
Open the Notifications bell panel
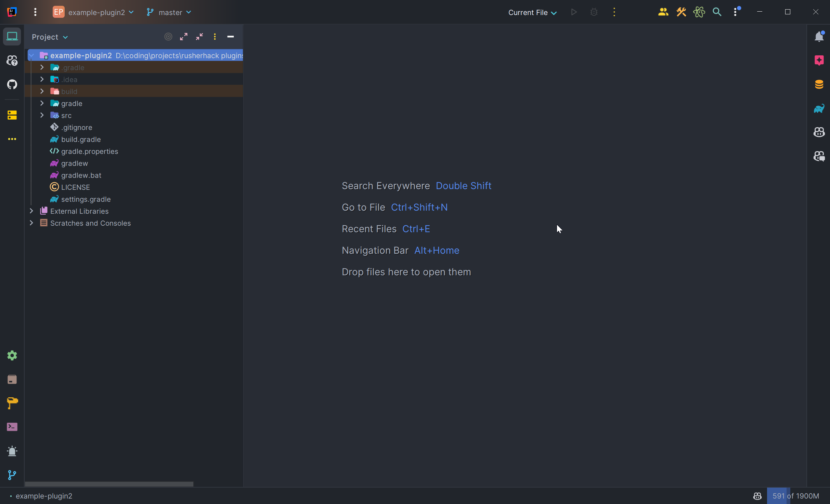click(819, 37)
